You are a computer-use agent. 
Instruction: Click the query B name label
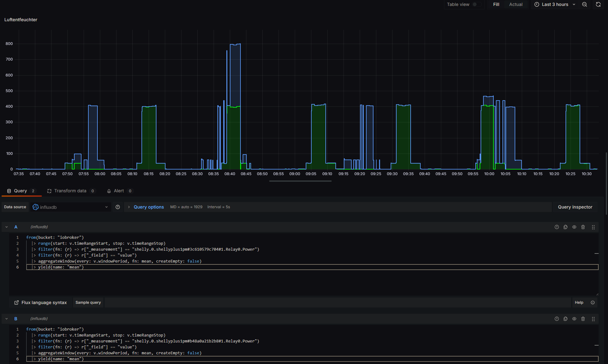pos(16,319)
